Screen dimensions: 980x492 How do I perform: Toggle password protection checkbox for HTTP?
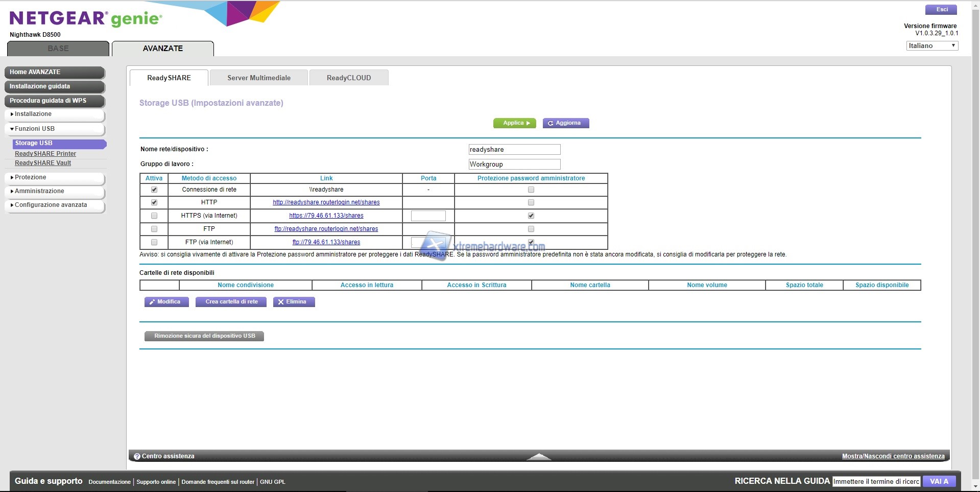[x=531, y=202]
